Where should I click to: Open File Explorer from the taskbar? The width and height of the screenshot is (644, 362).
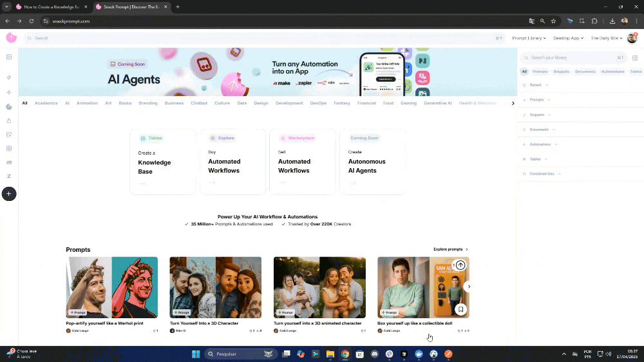330,354
